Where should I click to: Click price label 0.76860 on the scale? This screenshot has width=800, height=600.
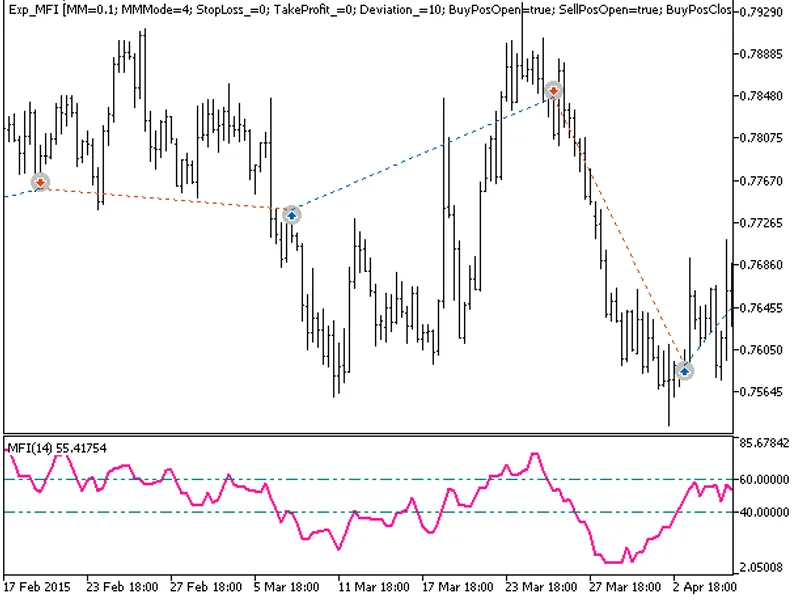click(x=761, y=265)
